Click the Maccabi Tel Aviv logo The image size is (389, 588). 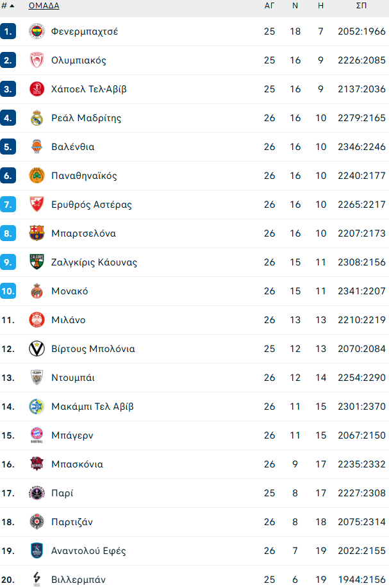point(37,407)
